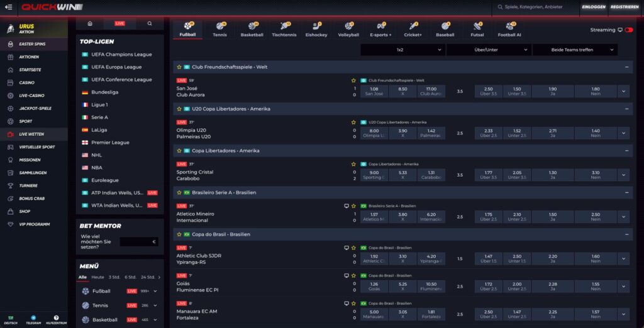Select the 24 Std. time filter
Screen dimensions: 644x328
(x=148, y=277)
